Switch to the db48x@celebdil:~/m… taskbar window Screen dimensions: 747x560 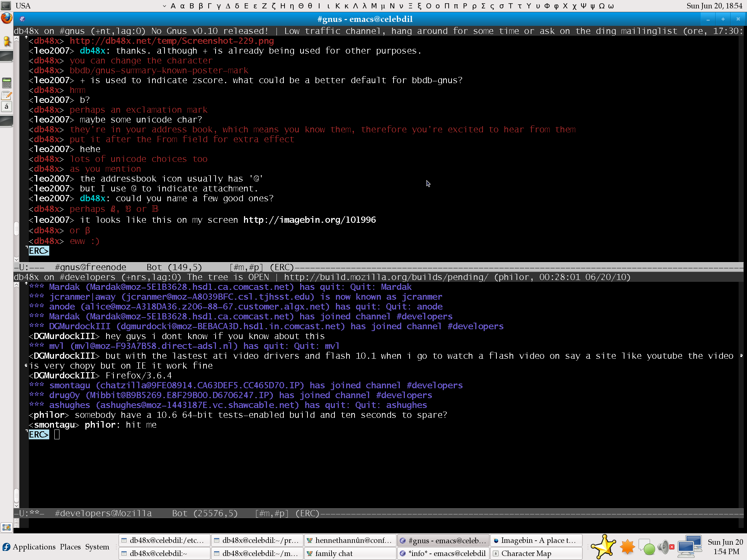tap(257, 553)
